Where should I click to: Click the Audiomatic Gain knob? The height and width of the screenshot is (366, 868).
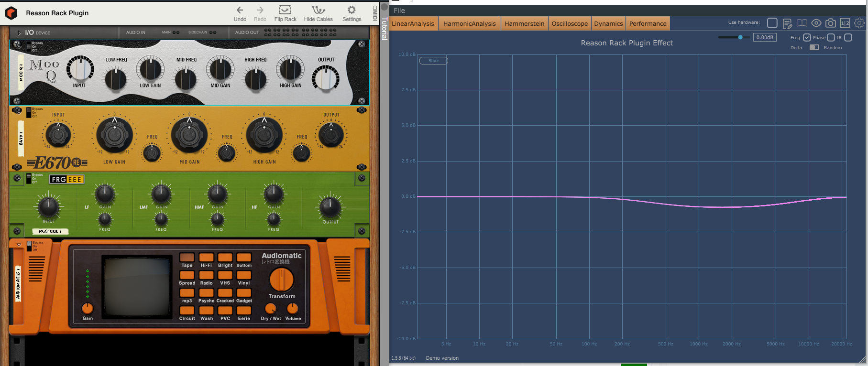88,308
